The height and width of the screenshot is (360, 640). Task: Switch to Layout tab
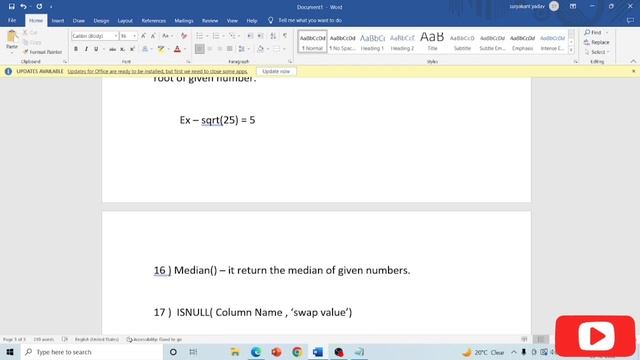pyautogui.click(x=125, y=20)
